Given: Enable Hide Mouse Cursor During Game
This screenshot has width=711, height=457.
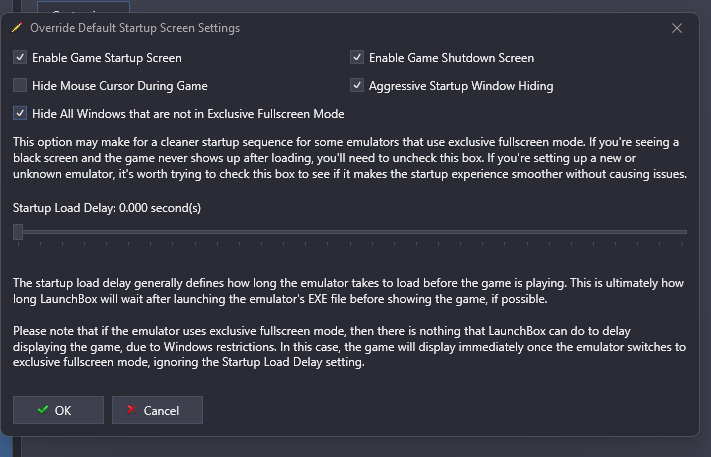Looking at the screenshot, I should tap(20, 85).
